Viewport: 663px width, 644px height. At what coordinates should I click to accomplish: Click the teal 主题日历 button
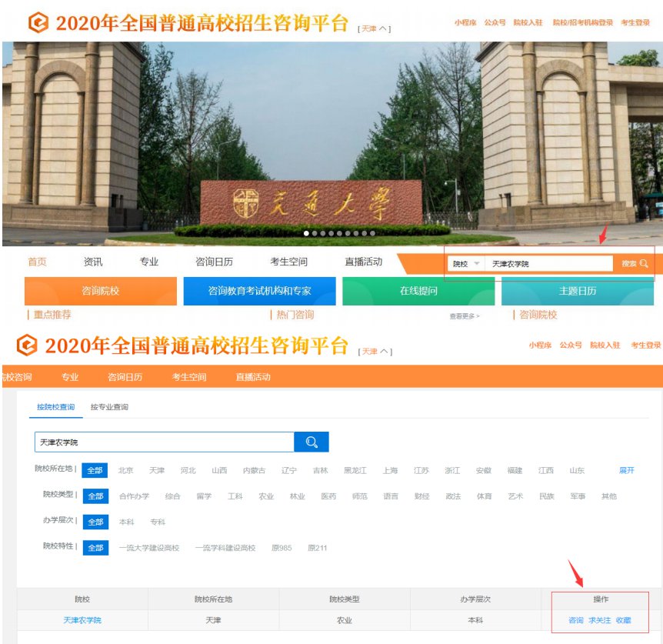click(x=578, y=291)
